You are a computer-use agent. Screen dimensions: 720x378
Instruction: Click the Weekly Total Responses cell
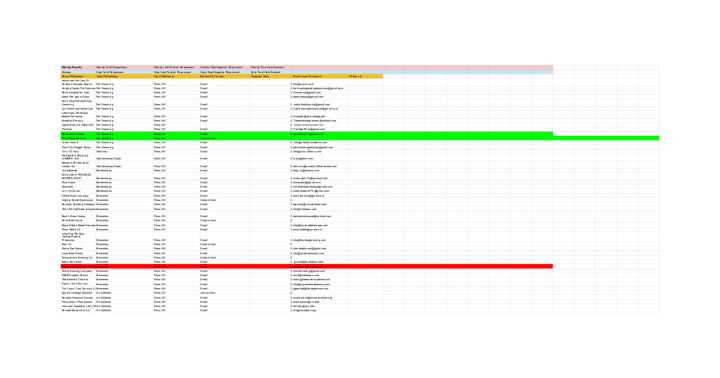pos(124,68)
